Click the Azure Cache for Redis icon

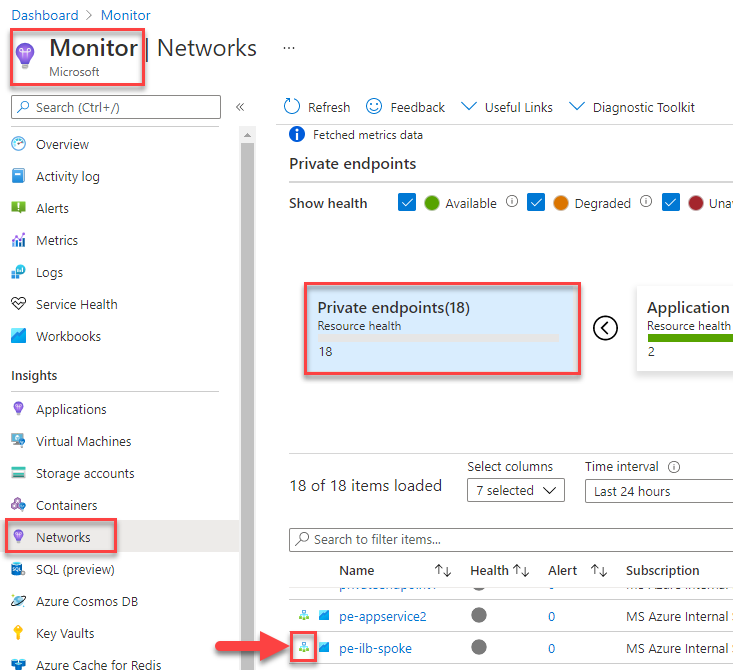(19, 663)
